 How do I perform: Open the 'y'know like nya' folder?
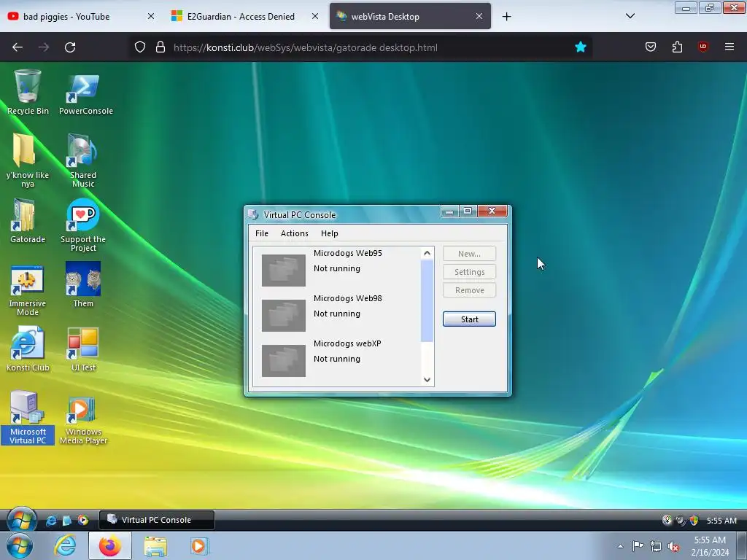[28, 160]
